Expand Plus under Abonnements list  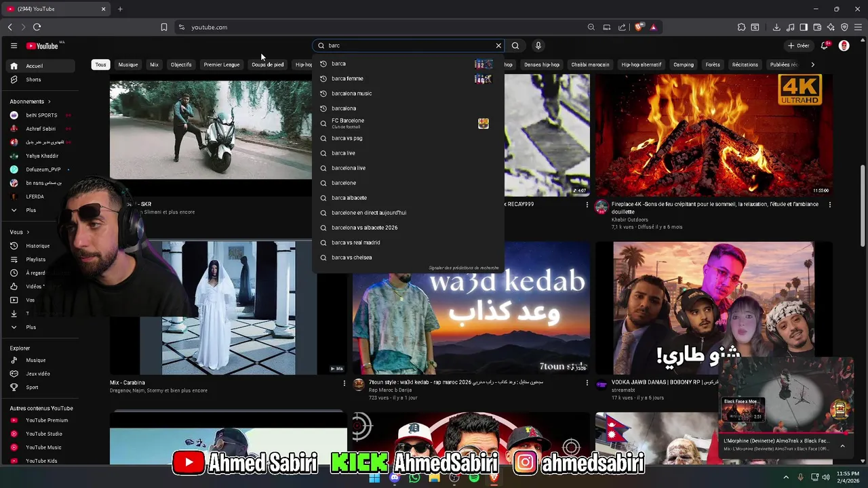coord(40,210)
